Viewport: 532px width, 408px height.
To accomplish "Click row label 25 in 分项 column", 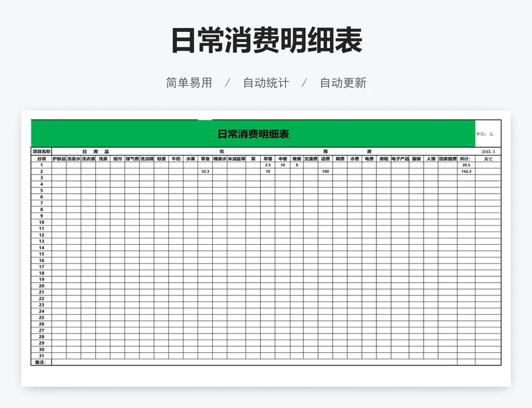I will point(41,317).
